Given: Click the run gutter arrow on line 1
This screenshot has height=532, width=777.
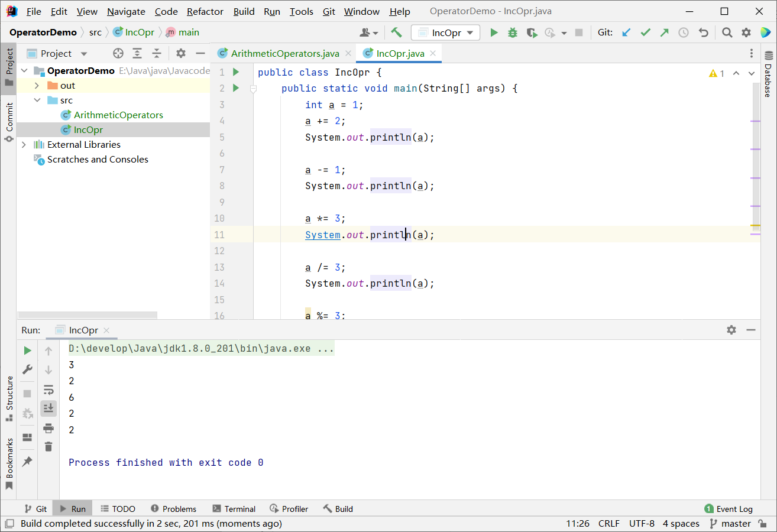Looking at the screenshot, I should click(235, 72).
